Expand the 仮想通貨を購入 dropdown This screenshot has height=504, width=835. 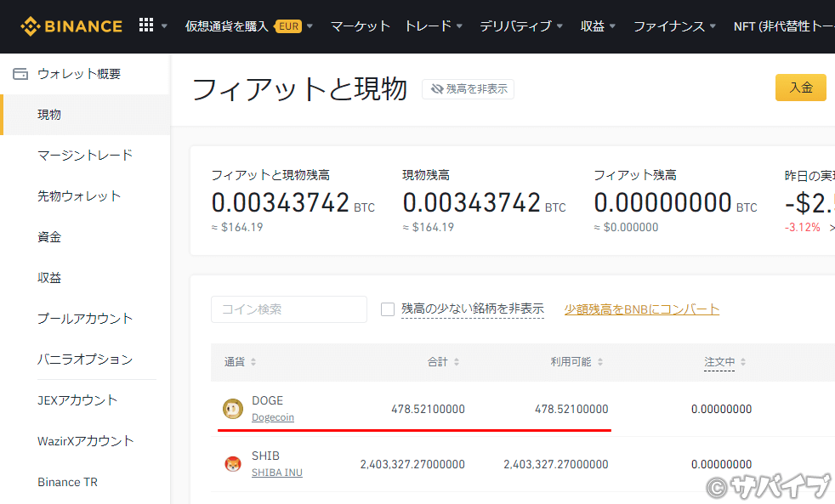(x=310, y=26)
